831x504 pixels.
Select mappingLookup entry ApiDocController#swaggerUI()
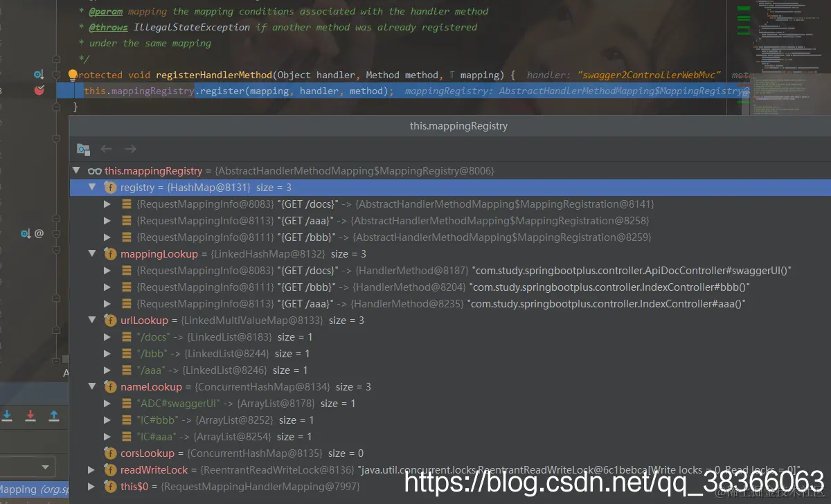(x=450, y=271)
